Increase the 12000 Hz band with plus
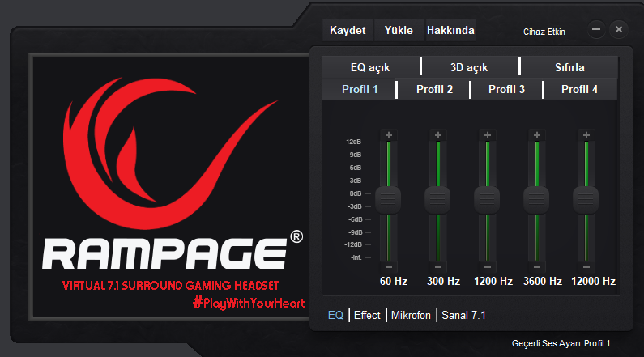This screenshot has height=357, width=644. point(586,135)
